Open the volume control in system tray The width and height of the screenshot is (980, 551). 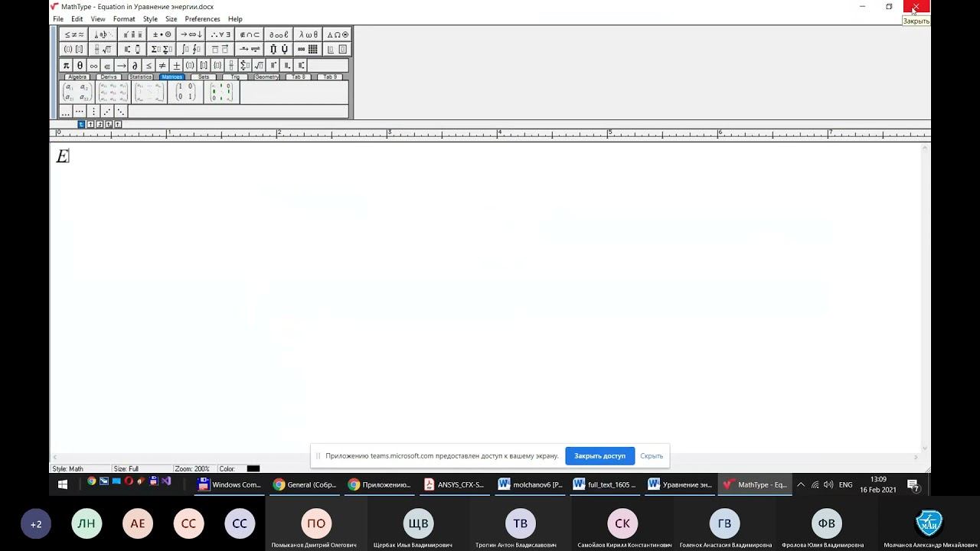pos(828,484)
